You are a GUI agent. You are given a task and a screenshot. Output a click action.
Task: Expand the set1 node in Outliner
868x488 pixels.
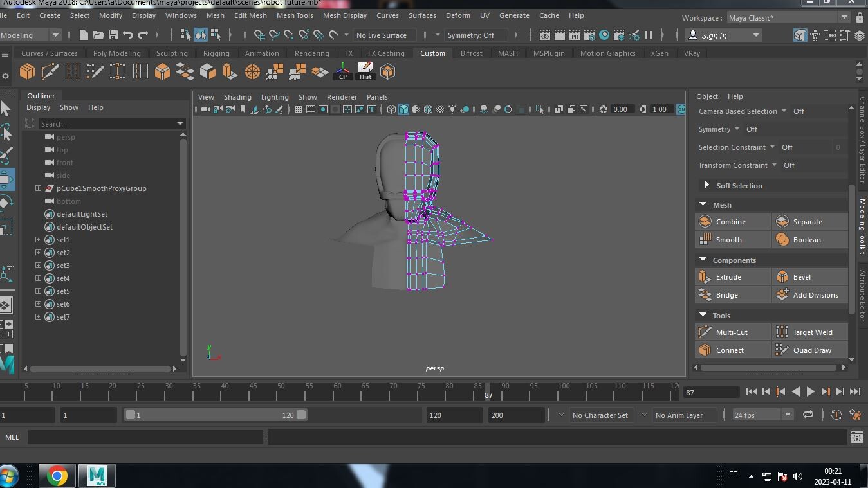pos(38,240)
